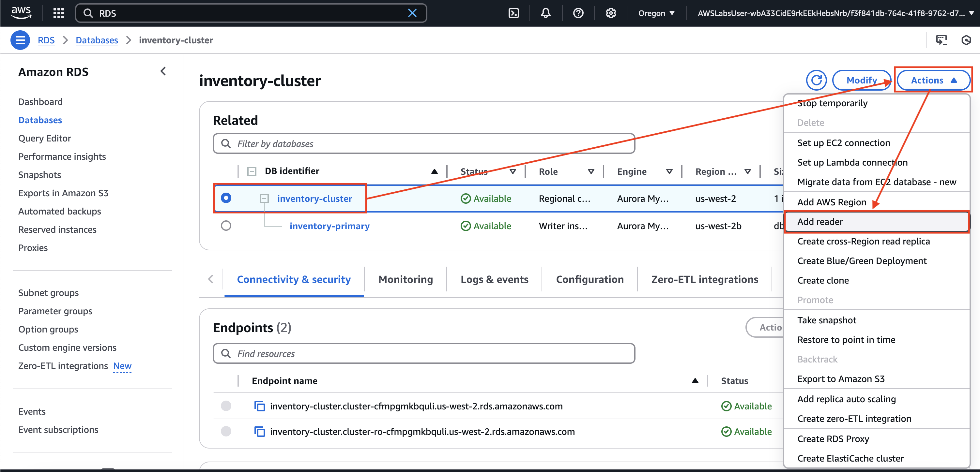The height and width of the screenshot is (472, 980).
Task: Copy the inventory-cluster.cluster-ro endpoint name
Action: click(x=259, y=432)
